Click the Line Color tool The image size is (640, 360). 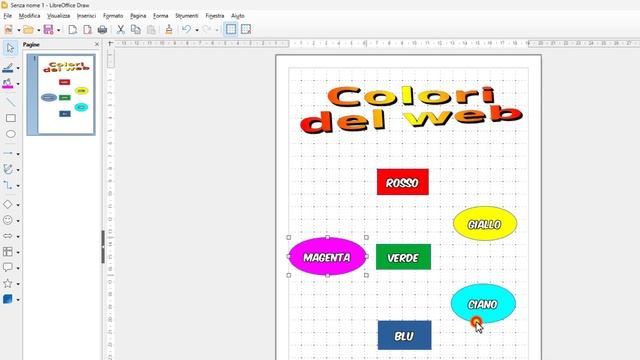click(8, 68)
